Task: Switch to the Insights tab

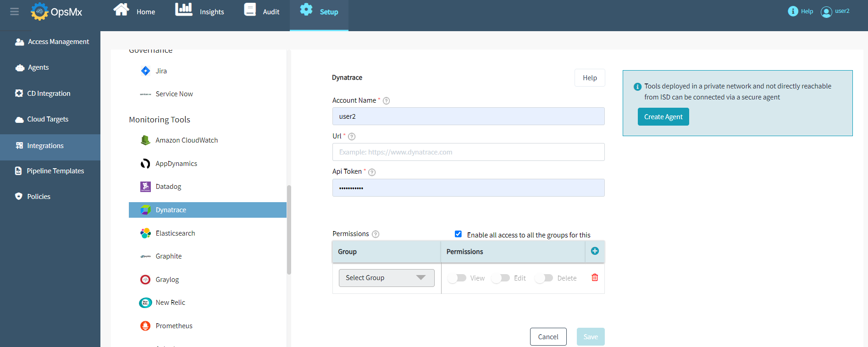Action: coord(200,11)
